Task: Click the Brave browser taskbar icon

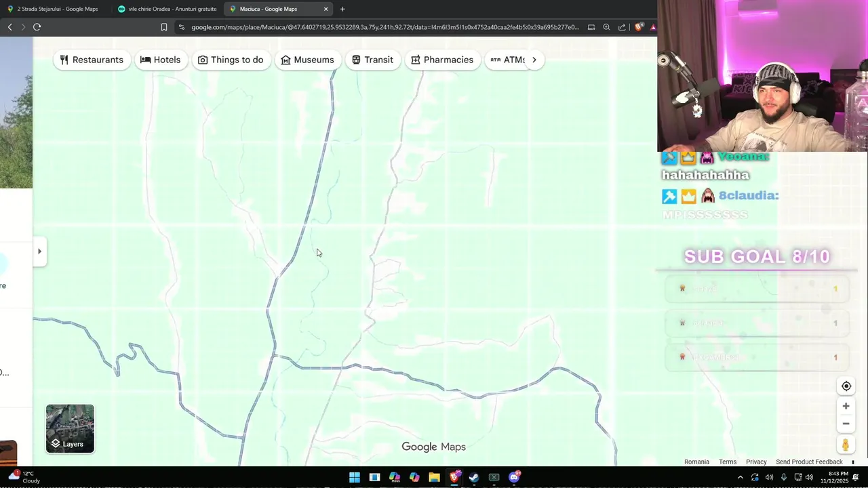Action: (455, 477)
